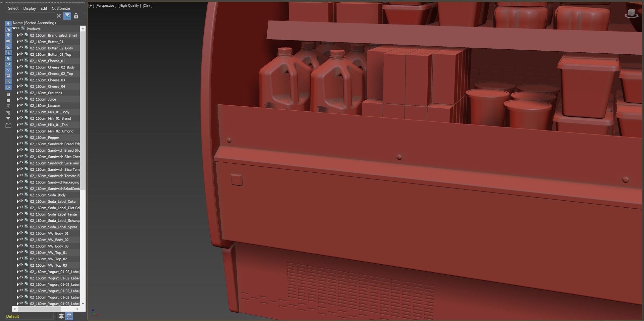Toggle visibility of 02_160cm_Pepper
The image size is (644, 321).
tap(21, 137)
